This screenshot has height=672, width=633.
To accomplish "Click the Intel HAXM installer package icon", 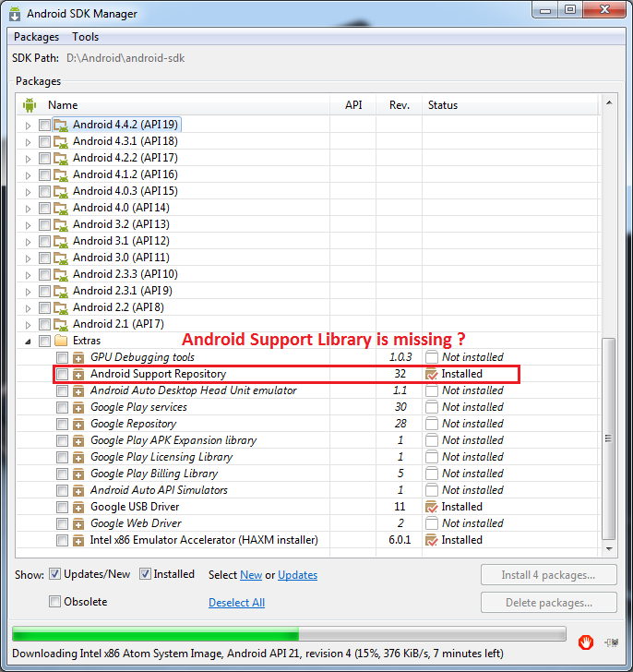I will coord(78,540).
